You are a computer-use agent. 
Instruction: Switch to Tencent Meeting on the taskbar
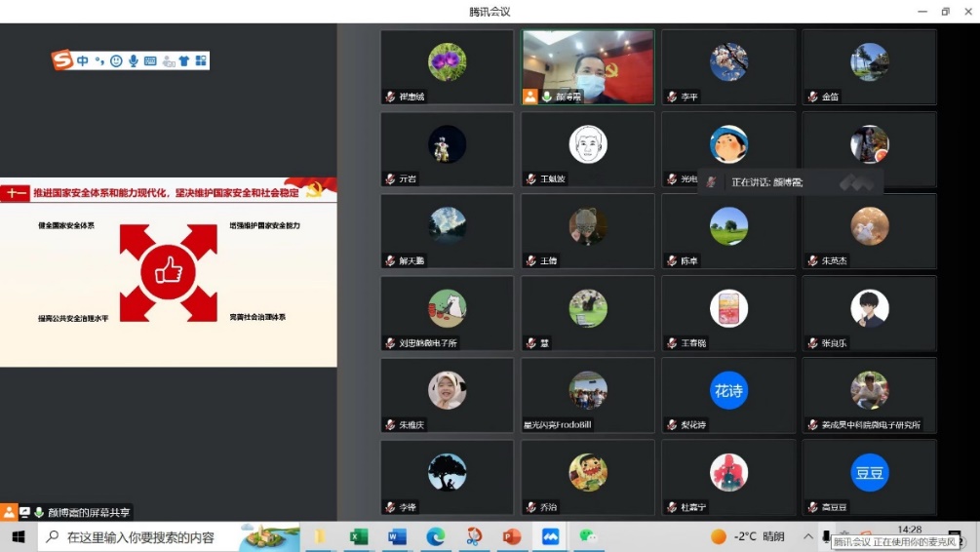550,536
